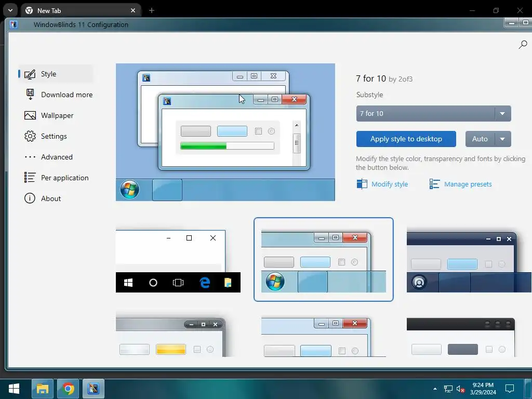Click the About info circle icon
The image size is (532, 399).
tap(30, 198)
